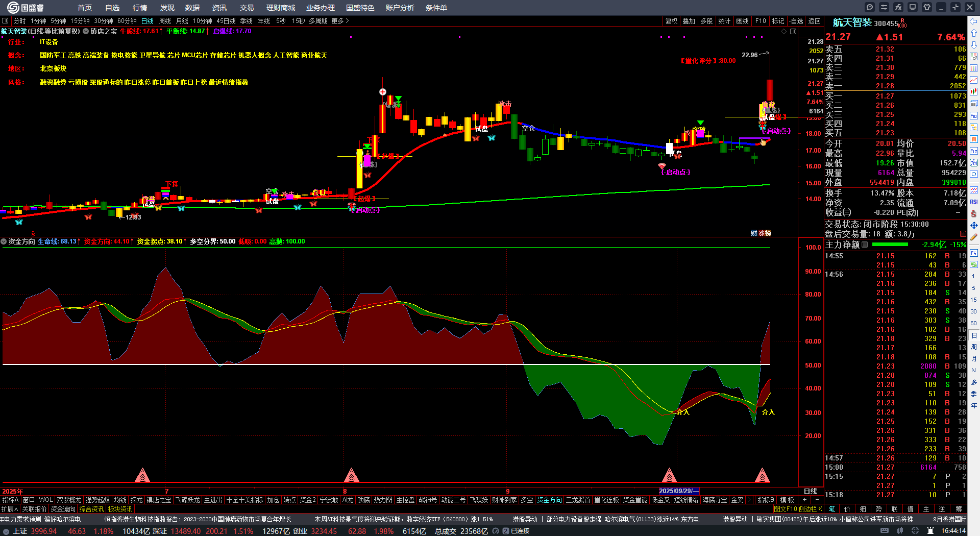The height and width of the screenshot is (536, 980).
Task: Expand the 扩展 panel at bottom left
Action: [10, 509]
